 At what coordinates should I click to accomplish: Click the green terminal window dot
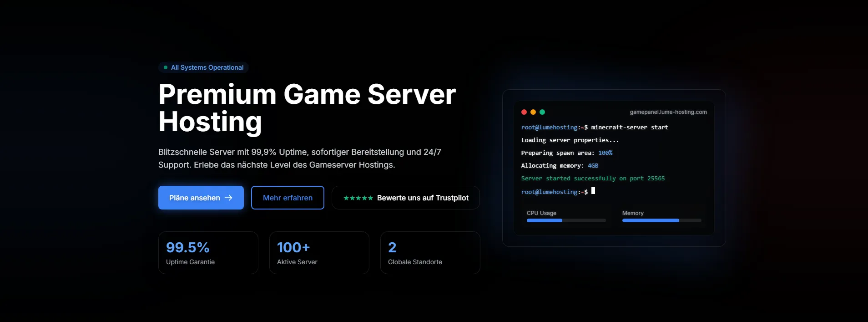[542, 112]
